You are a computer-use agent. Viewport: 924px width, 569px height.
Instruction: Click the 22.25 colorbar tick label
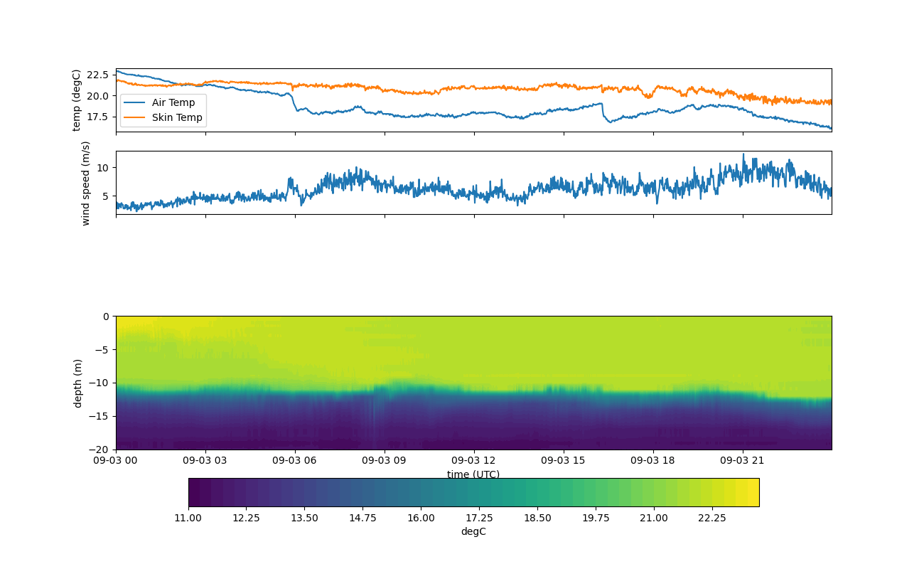point(712,518)
